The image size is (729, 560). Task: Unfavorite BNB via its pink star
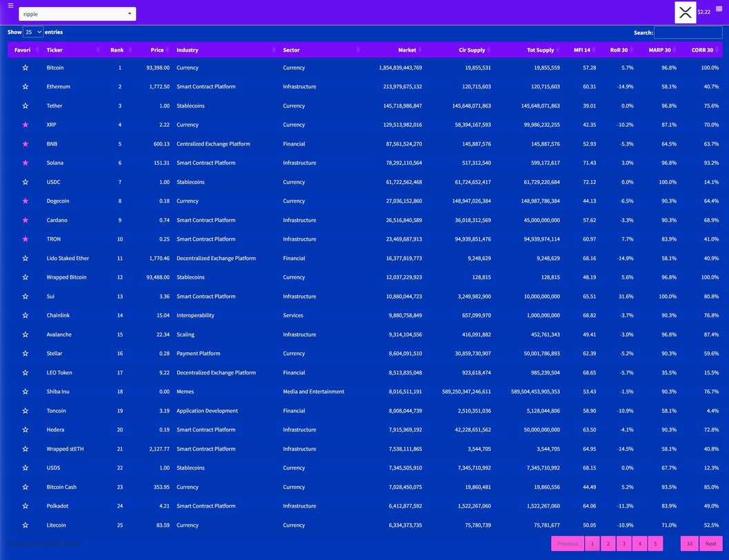click(25, 144)
